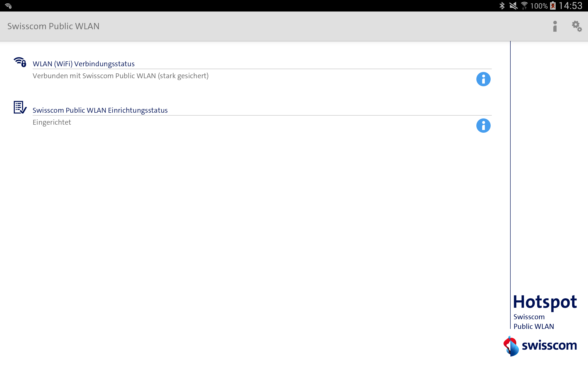Viewport: 588px width, 368px height.
Task: Tap the Swisscom logo
Action: click(x=540, y=346)
